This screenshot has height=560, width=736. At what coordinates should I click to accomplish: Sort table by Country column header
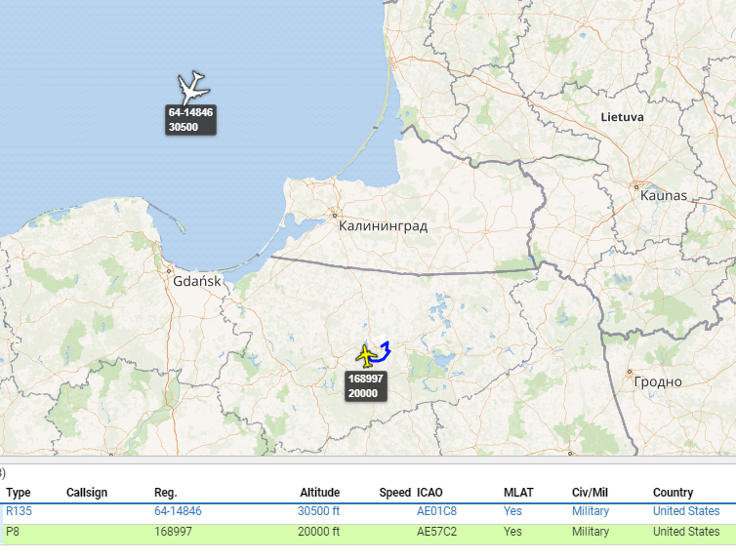point(673,493)
